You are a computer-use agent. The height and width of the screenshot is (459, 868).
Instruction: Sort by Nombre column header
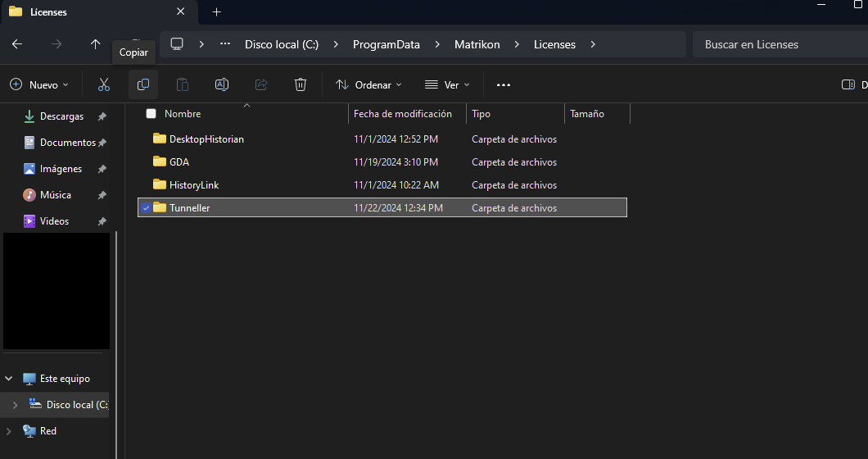(183, 114)
